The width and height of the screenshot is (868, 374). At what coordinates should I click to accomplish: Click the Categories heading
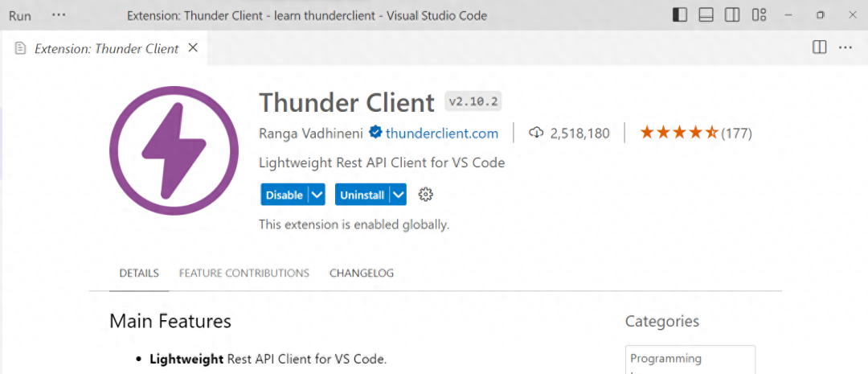[662, 321]
